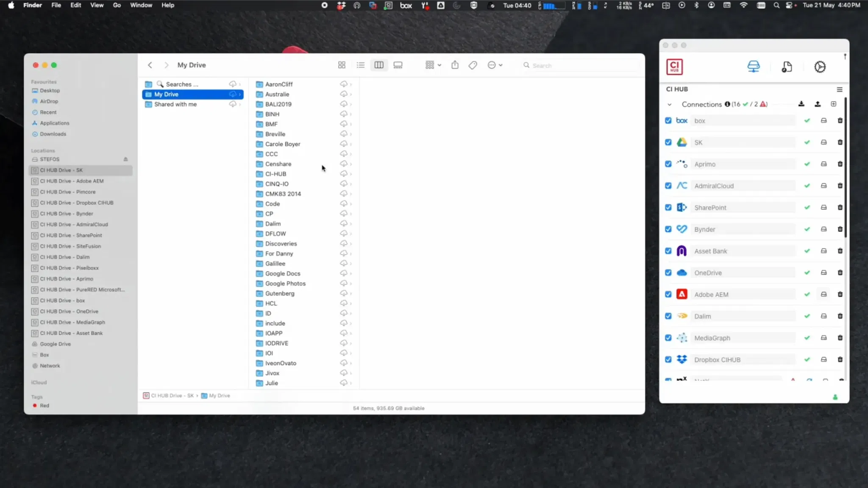Open the Help menu
This screenshot has height=488, width=868.
click(x=168, y=5)
